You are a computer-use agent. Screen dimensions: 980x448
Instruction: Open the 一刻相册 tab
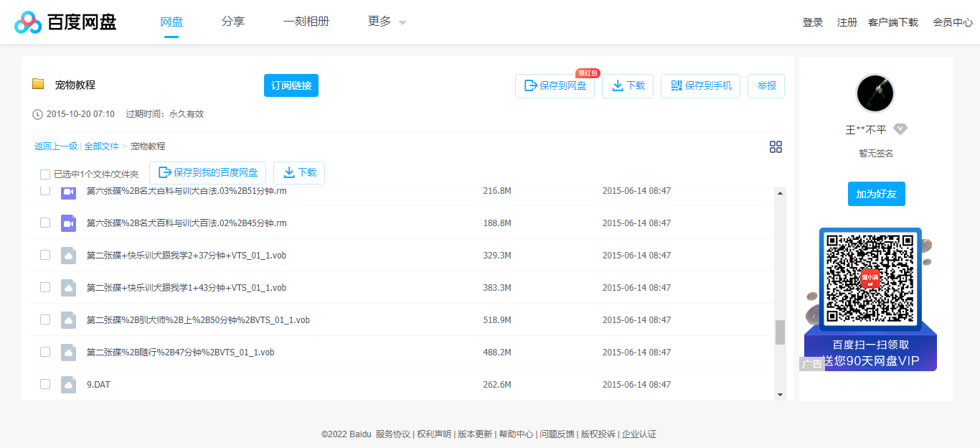point(307,22)
